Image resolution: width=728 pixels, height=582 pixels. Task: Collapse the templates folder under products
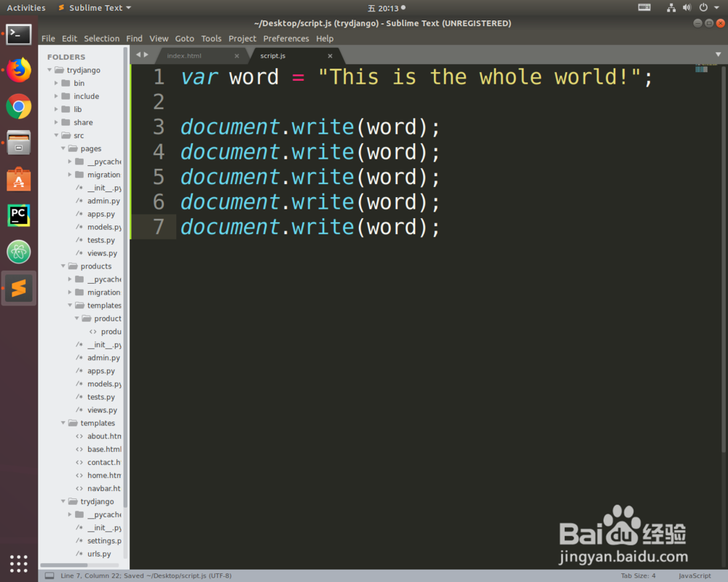[70, 306]
